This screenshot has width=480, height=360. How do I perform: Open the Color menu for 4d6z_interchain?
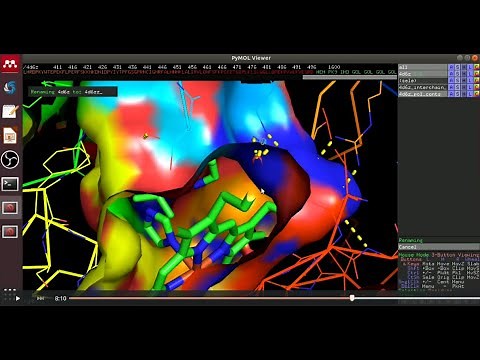pos(477,87)
